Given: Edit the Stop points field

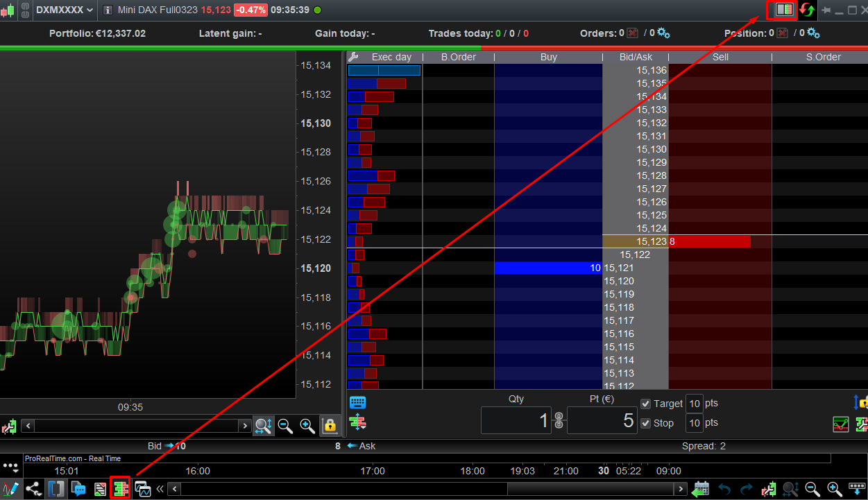Looking at the screenshot, I should [694, 423].
